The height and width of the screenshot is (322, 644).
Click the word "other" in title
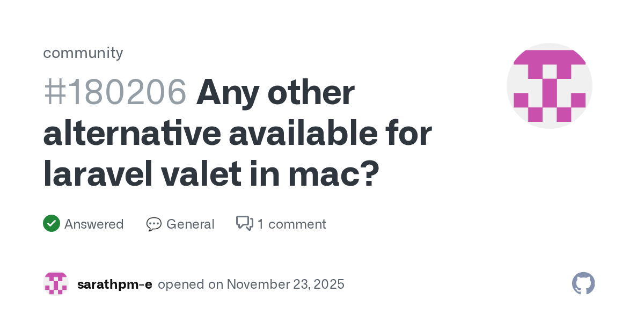[x=311, y=92]
